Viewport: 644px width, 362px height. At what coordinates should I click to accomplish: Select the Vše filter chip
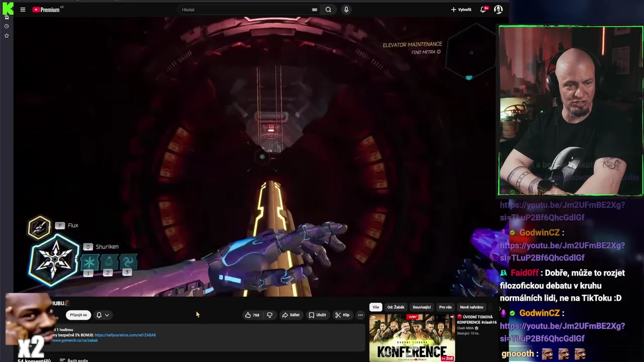[376, 307]
